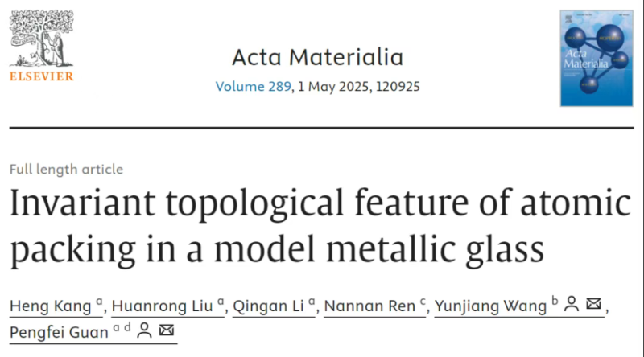This screenshot has width=644, height=357.
Task: Click the Acta Materialia journal title
Action: pyautogui.click(x=317, y=57)
